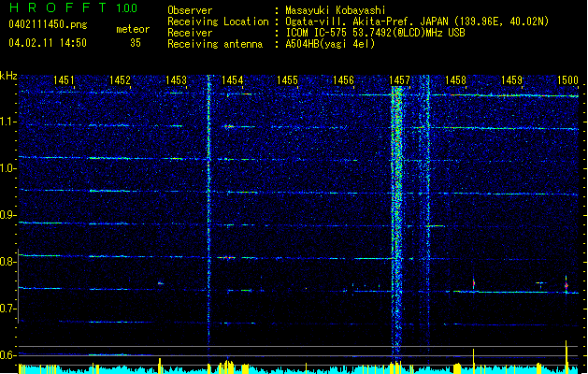This screenshot has width=588, height=374.
Task: Click the 1459 time marker
Action: click(x=511, y=79)
